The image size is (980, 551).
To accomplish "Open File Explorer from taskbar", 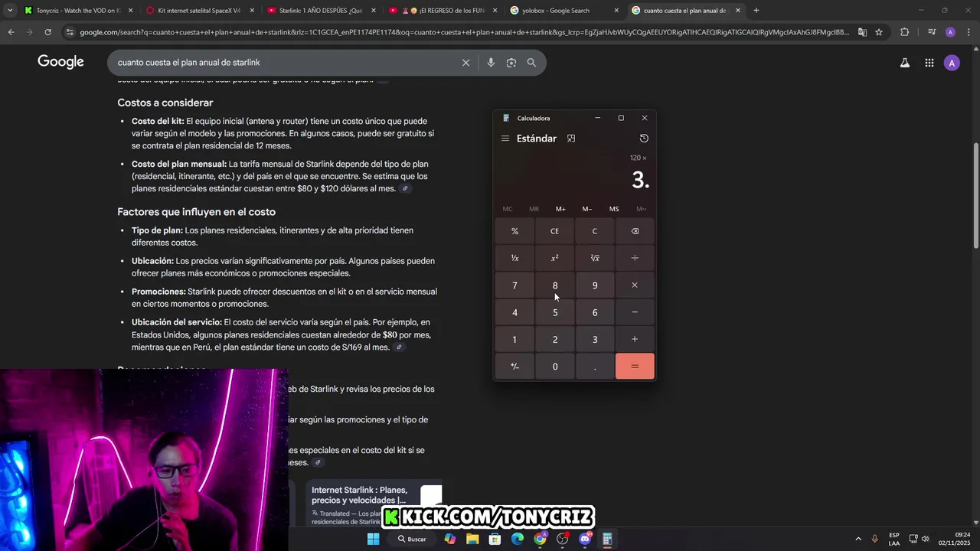I will (472, 539).
